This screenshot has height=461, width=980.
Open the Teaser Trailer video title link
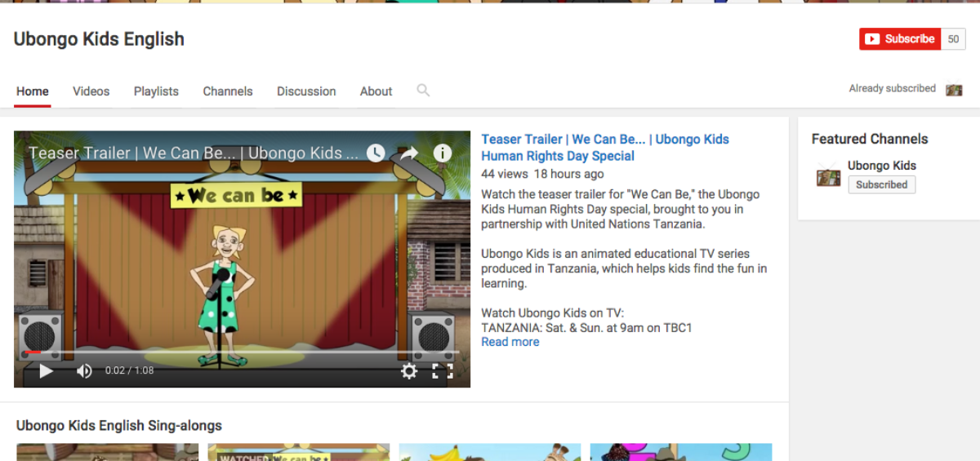pos(605,148)
